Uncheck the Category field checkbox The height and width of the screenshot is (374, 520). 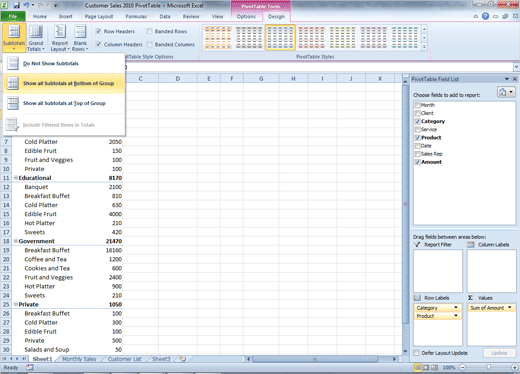coord(417,121)
